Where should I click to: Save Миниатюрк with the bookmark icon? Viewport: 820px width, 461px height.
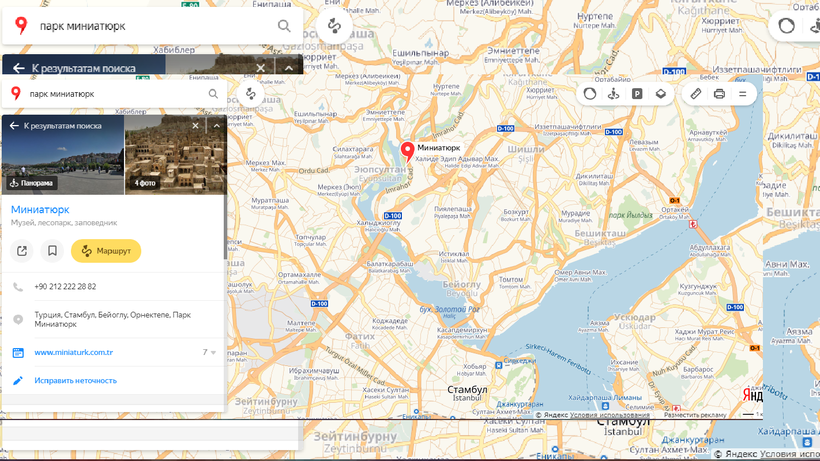(x=52, y=250)
